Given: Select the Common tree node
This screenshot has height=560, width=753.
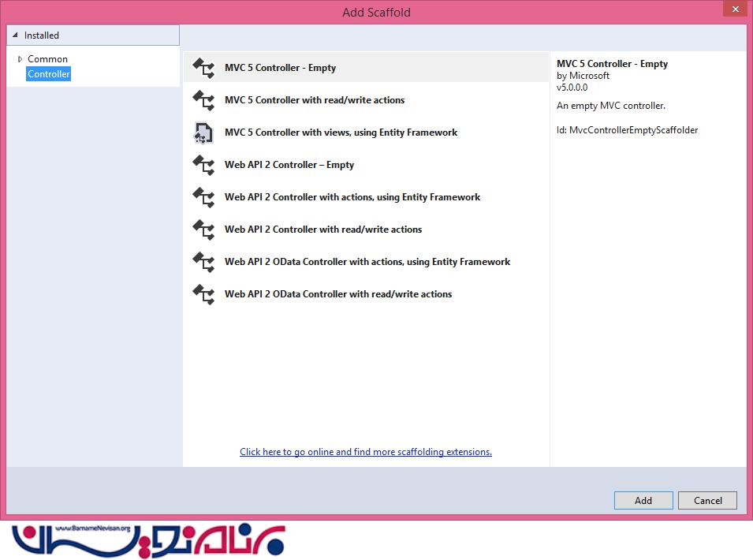Looking at the screenshot, I should tap(47, 59).
